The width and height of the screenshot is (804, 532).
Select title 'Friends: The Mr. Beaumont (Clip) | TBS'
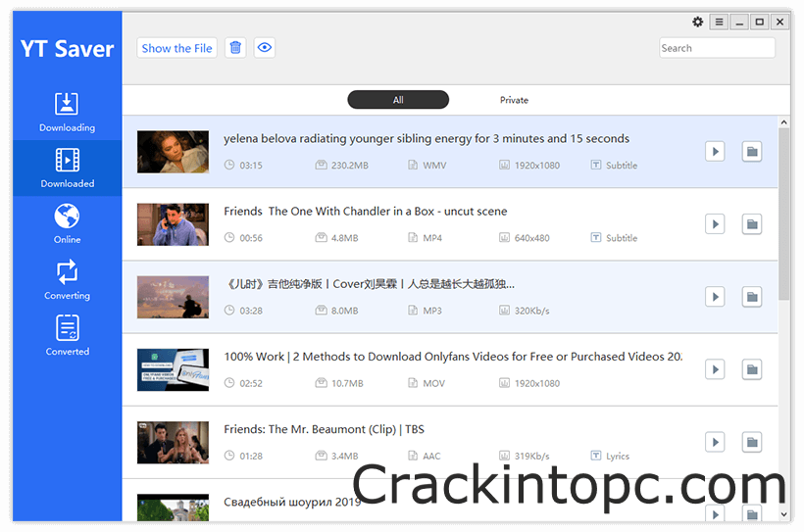pyautogui.click(x=325, y=429)
